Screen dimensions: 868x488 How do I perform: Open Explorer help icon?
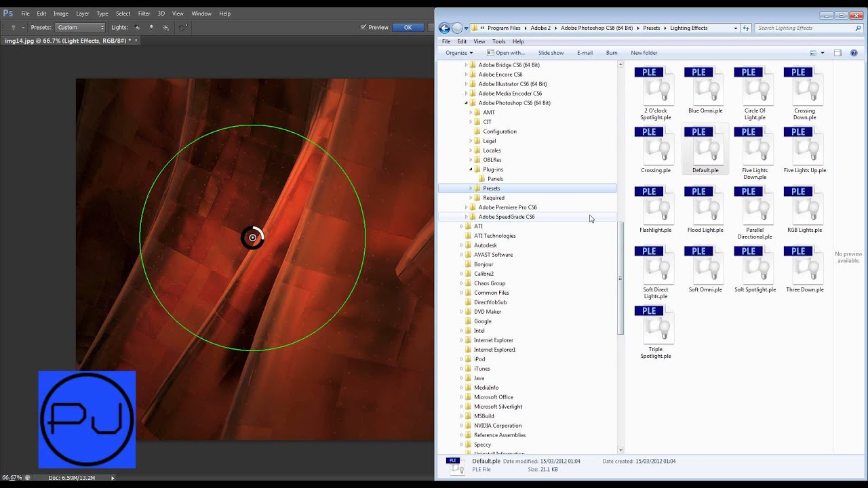point(854,53)
